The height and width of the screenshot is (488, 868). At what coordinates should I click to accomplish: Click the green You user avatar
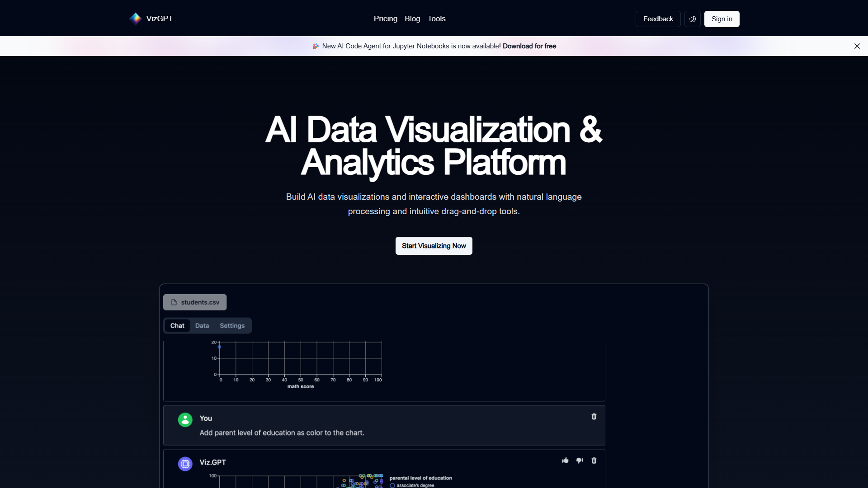[185, 420]
